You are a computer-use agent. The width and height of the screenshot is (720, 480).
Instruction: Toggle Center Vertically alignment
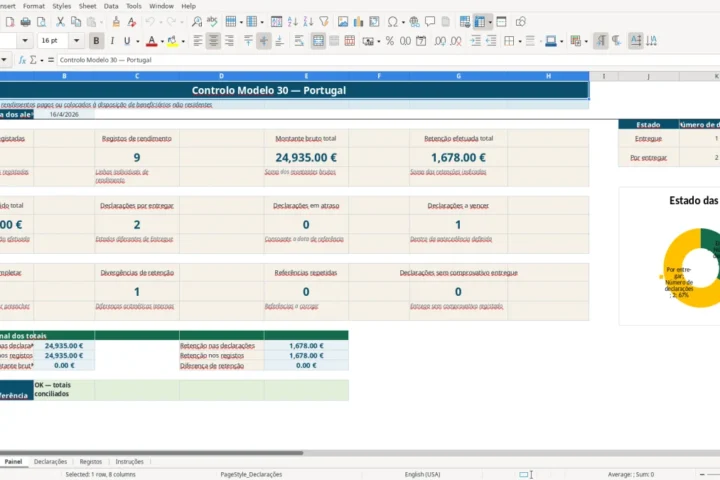[264, 41]
